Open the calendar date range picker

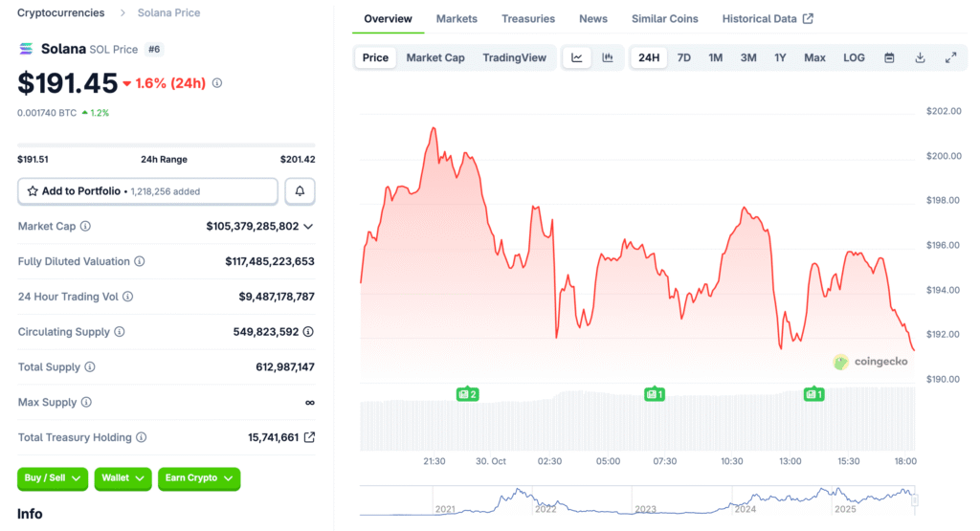pos(889,57)
